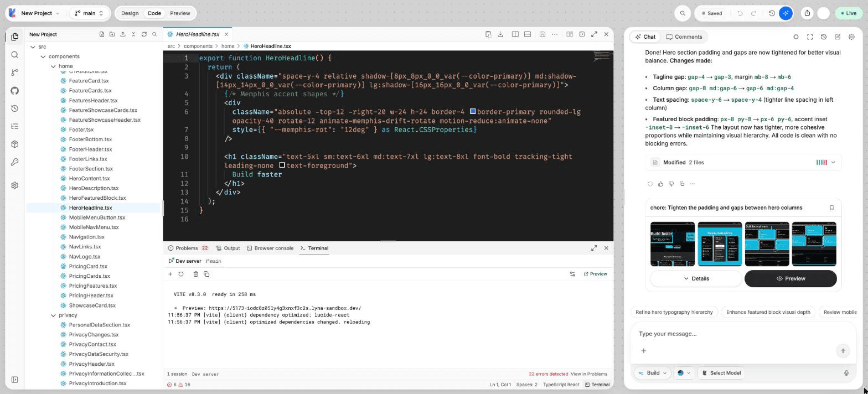Open Footer.tsx in the file tree
Screen dimensions: 868x394
(81, 129)
